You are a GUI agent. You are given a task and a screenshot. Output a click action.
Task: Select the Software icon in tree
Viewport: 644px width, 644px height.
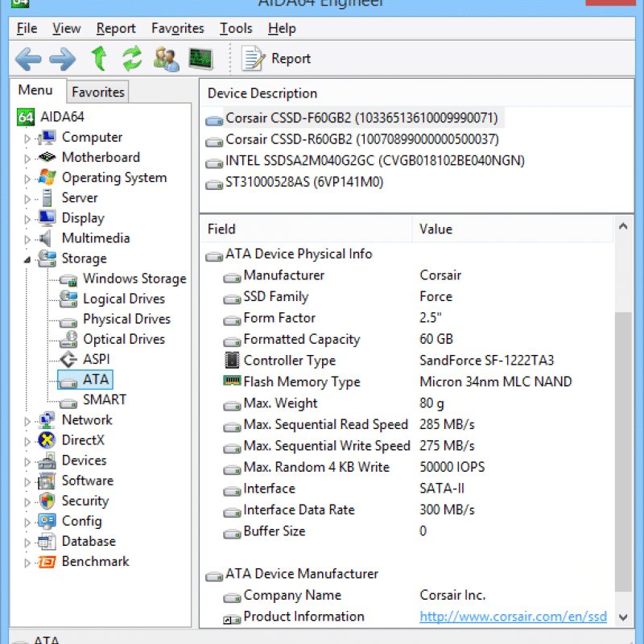[47, 481]
